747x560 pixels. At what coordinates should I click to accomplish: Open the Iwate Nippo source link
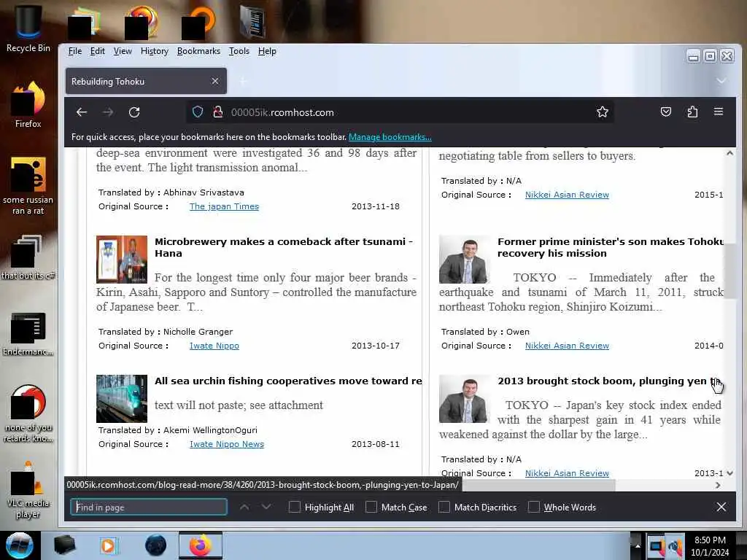(214, 346)
